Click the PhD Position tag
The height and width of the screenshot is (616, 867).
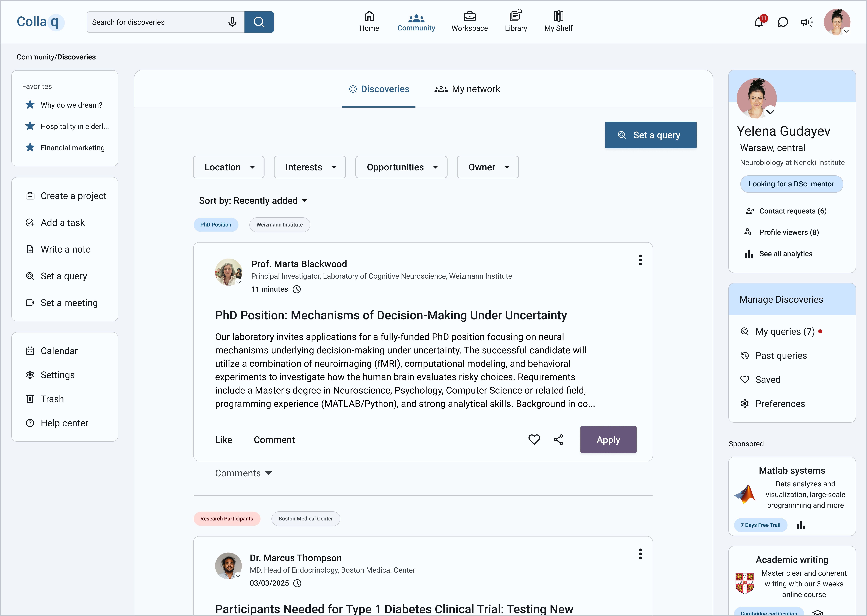(216, 224)
